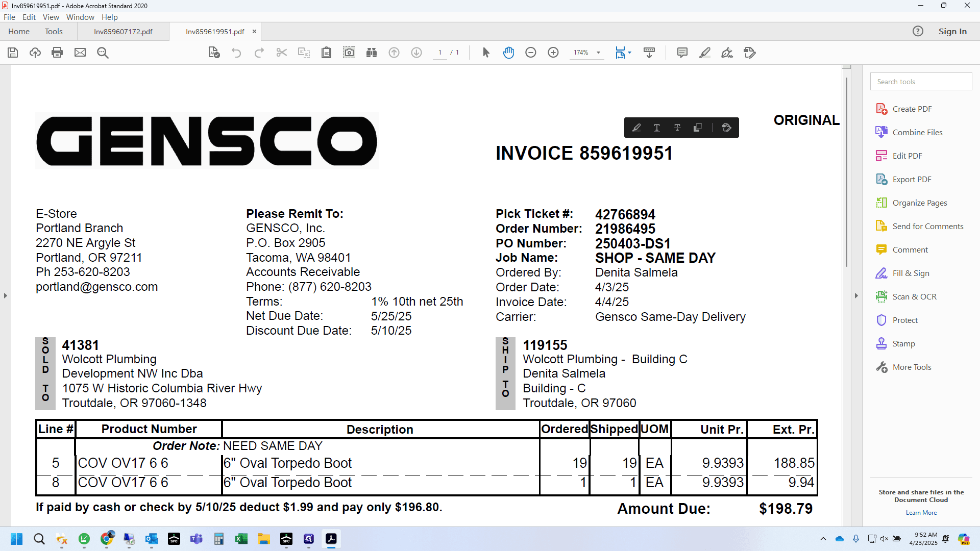Switch to the Inv859607172.pdf tab
980x551 pixels.
[123, 32]
